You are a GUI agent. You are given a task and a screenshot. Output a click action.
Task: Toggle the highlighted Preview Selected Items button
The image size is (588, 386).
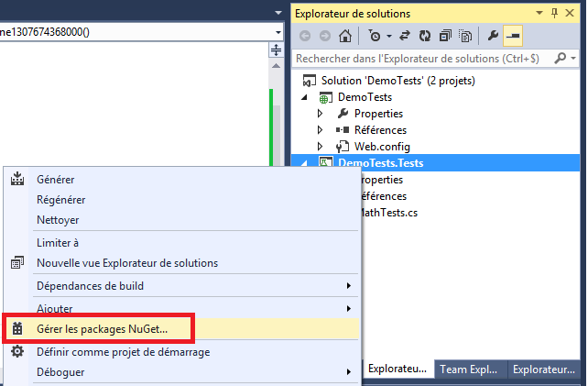tap(513, 36)
